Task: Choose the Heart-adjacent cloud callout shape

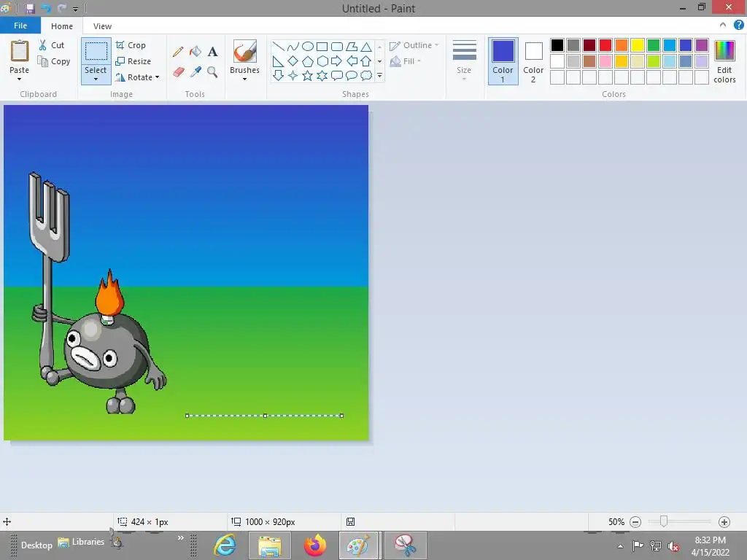Action: pos(366,75)
